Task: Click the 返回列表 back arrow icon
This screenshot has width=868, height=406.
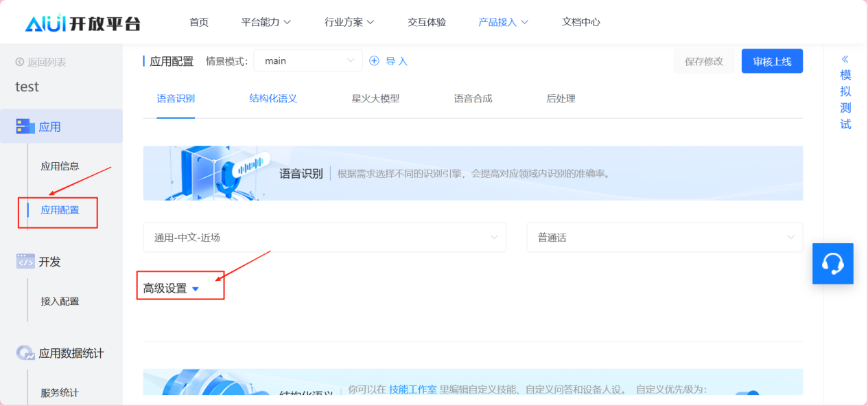Action: point(20,63)
